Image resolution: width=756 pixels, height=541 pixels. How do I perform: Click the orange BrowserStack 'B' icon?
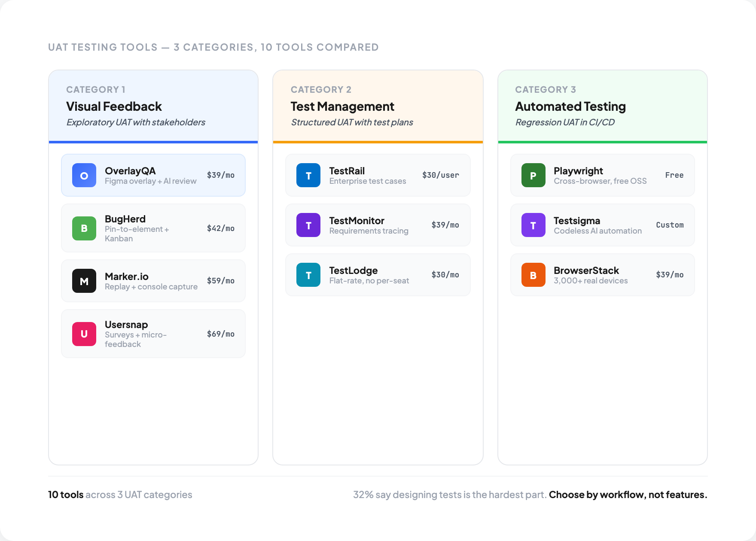click(533, 275)
